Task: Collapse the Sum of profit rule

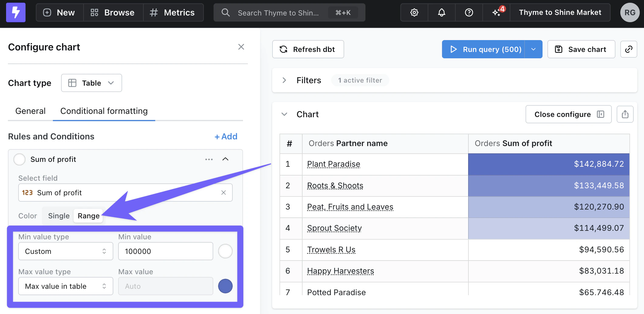Action: pos(225,159)
